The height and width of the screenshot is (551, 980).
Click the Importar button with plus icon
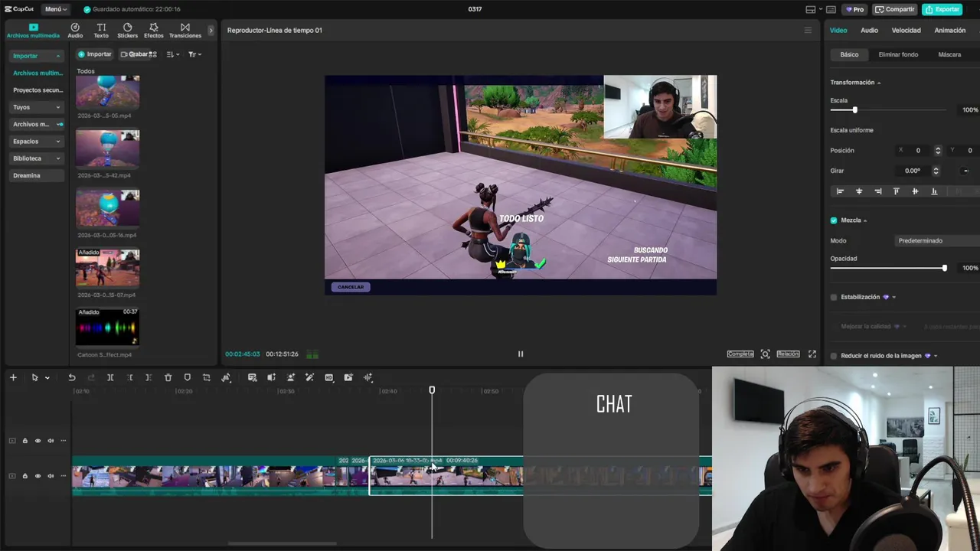tap(95, 54)
